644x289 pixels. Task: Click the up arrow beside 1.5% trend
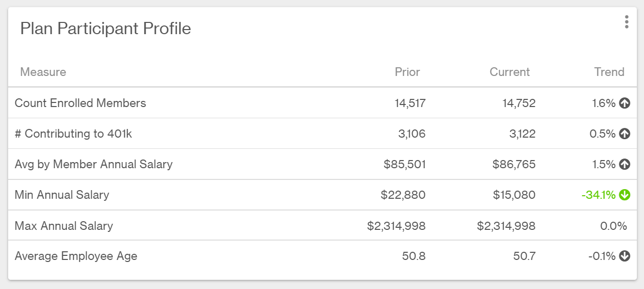pos(625,165)
